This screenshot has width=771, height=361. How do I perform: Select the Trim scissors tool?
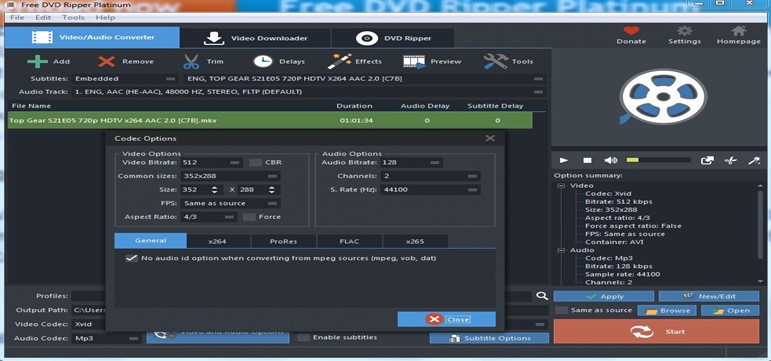(x=191, y=61)
